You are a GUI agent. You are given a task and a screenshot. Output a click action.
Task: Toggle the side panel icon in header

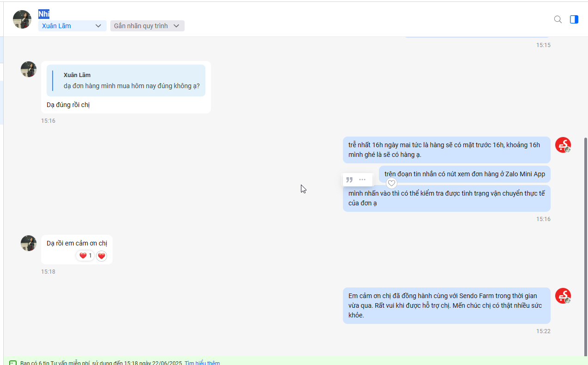(574, 19)
